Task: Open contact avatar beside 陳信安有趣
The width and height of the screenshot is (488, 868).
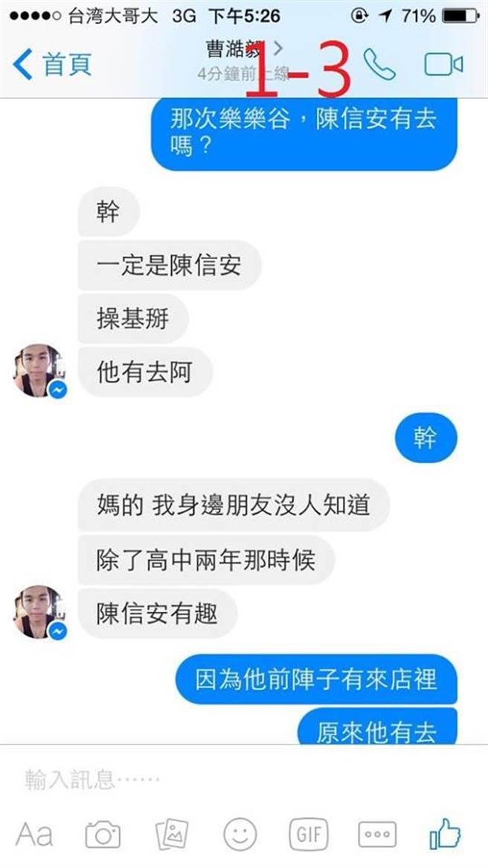Action: click(39, 612)
